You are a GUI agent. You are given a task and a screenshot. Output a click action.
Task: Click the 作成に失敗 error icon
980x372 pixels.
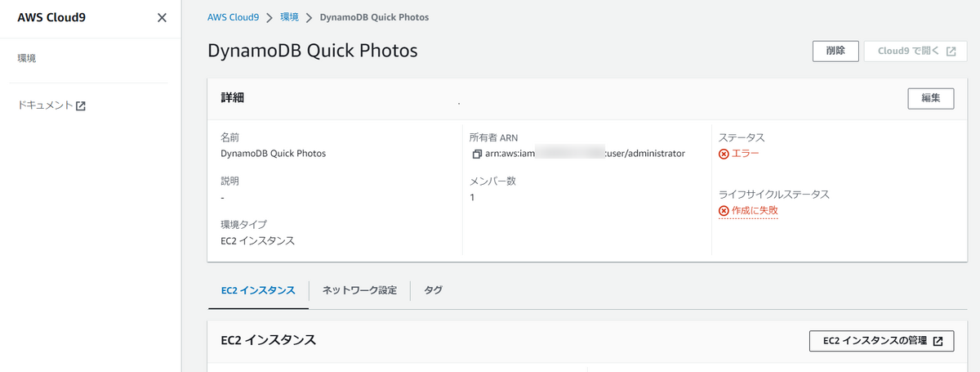[724, 211]
